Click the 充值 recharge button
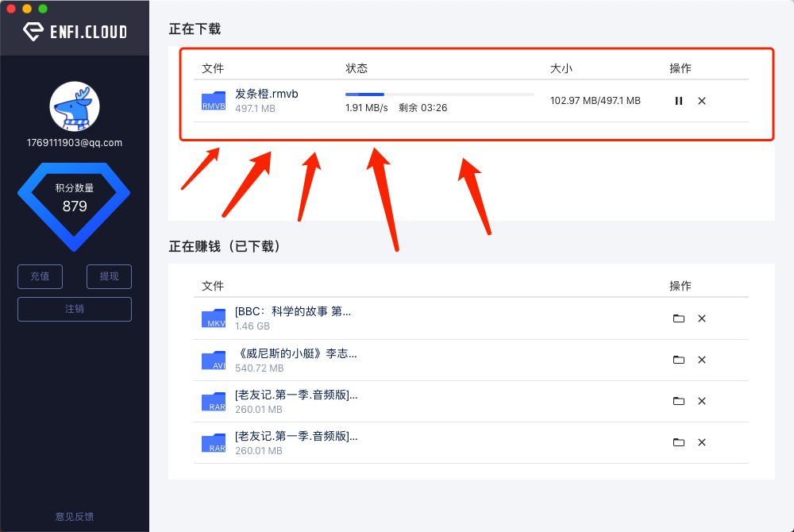 click(x=40, y=276)
